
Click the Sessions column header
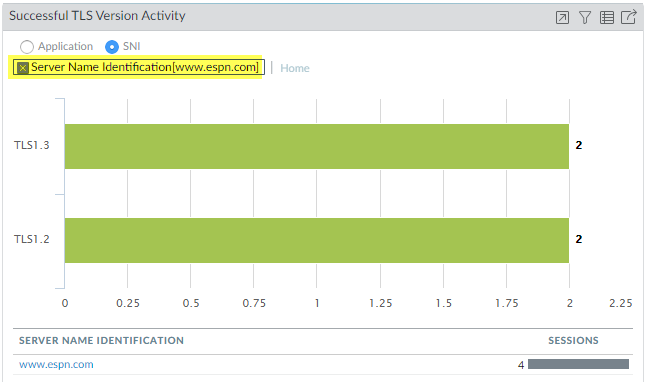(573, 340)
